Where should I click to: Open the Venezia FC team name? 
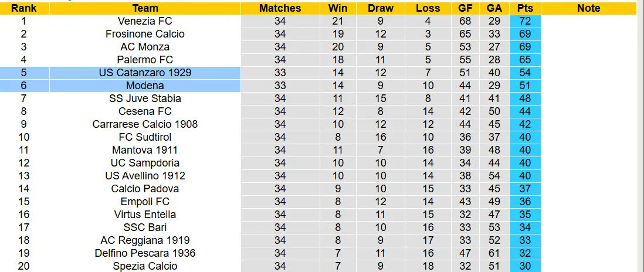click(x=145, y=21)
